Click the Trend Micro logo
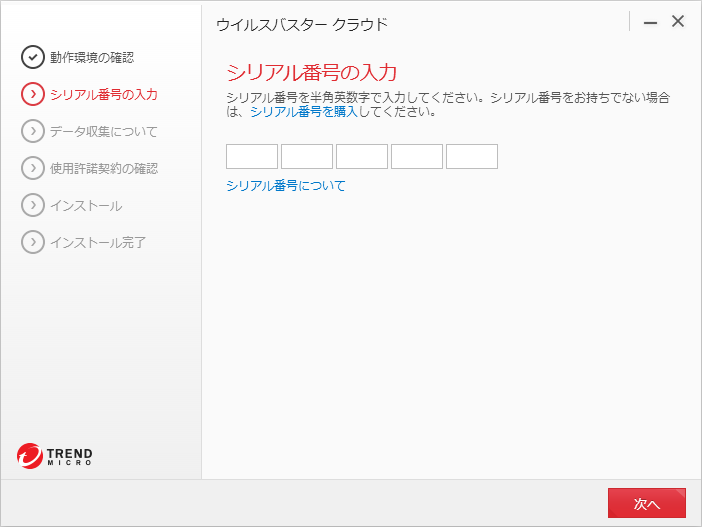 tap(55, 455)
